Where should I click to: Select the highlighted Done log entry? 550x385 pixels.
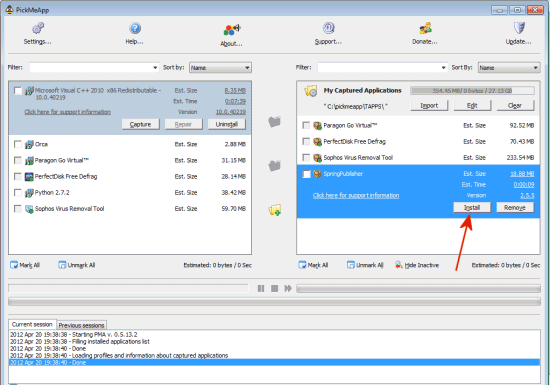click(274, 363)
